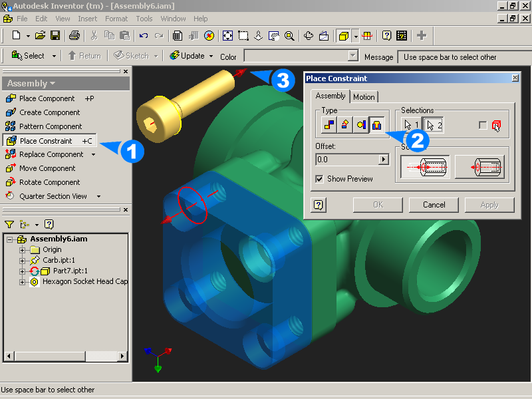Click the browser filter funnel icon
The width and height of the screenshot is (532, 399).
(9, 225)
